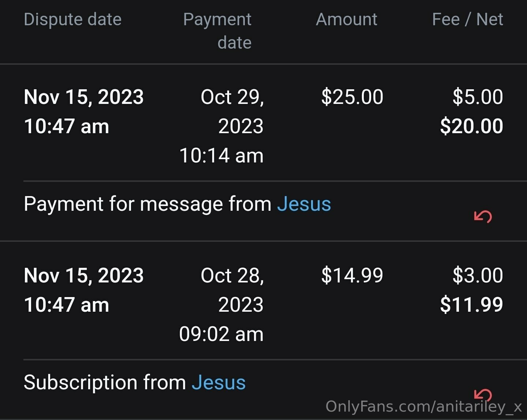Open Jesus profile link in message payment row
Image resolution: width=527 pixels, height=420 pixels.
coord(304,204)
